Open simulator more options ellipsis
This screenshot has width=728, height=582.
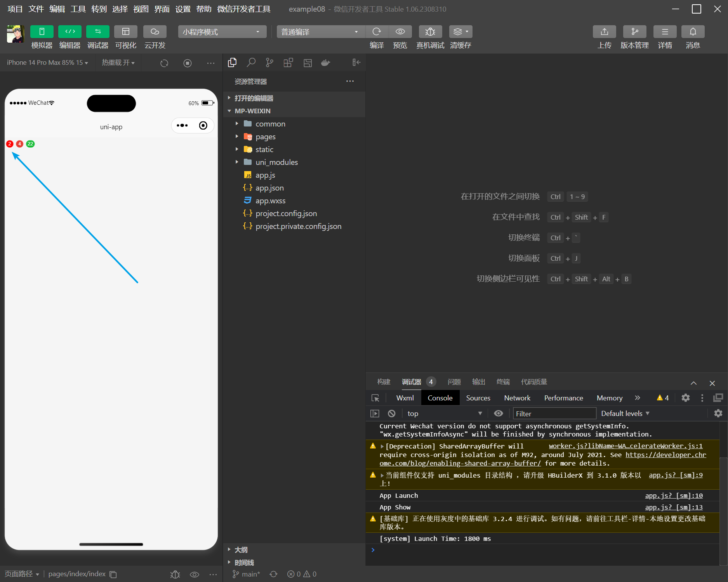click(x=211, y=63)
